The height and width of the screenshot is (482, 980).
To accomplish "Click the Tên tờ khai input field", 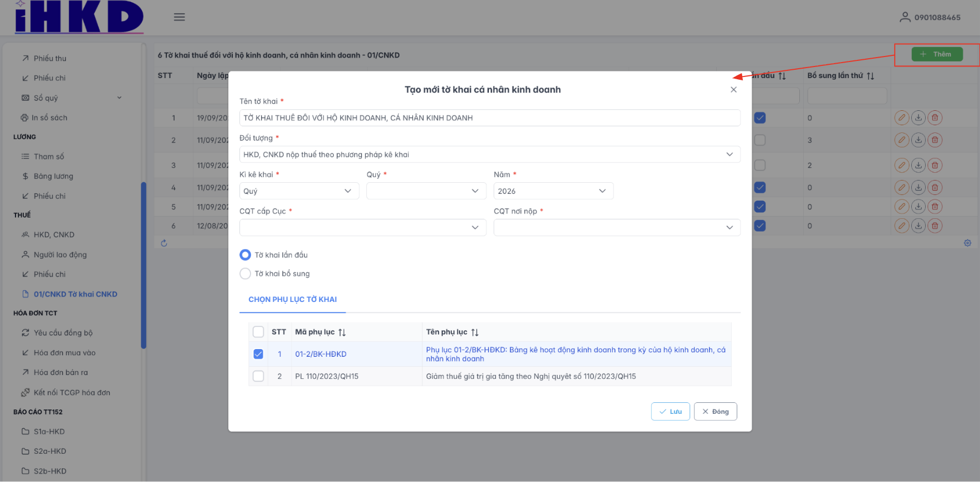I will (x=489, y=118).
